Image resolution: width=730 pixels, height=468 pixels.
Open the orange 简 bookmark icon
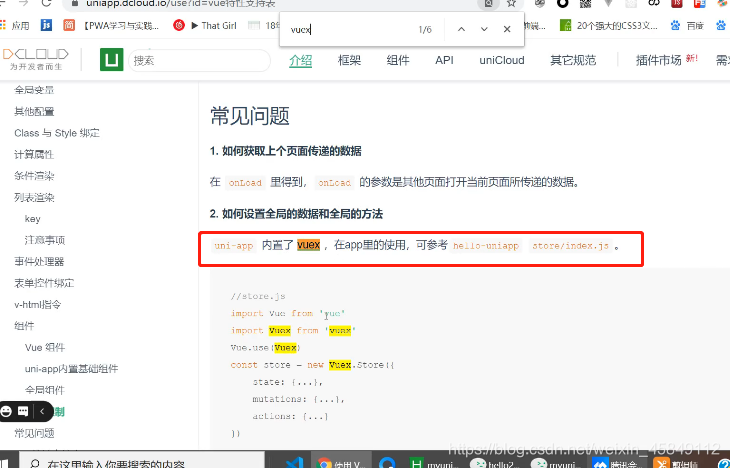(x=69, y=25)
